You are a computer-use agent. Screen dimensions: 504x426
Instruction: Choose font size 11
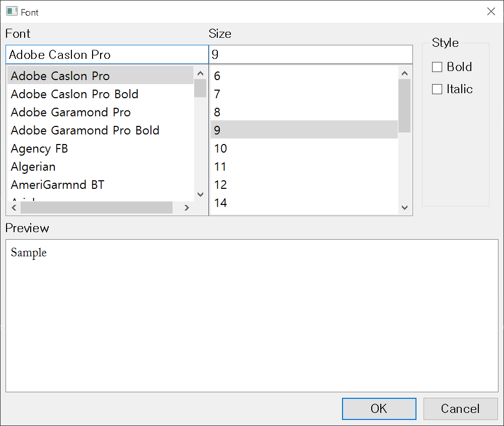pyautogui.click(x=304, y=167)
